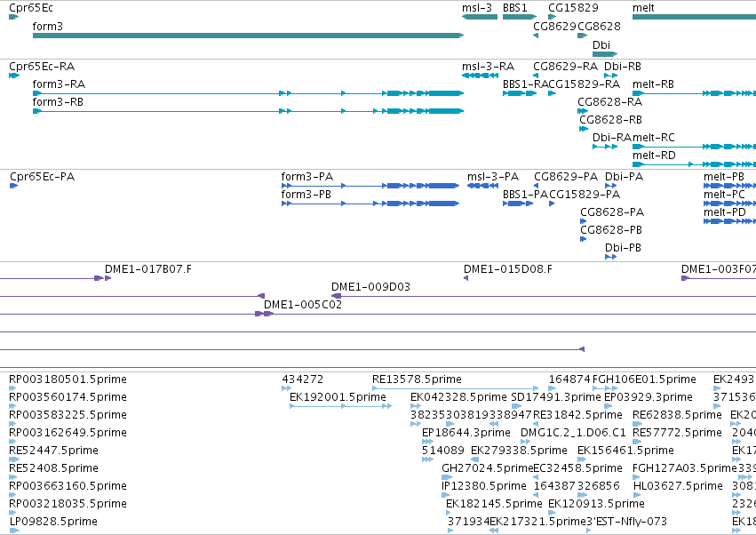The width and height of the screenshot is (756, 535).
Task: Select the RP003162649.5prime EST label
Action: coord(68,433)
